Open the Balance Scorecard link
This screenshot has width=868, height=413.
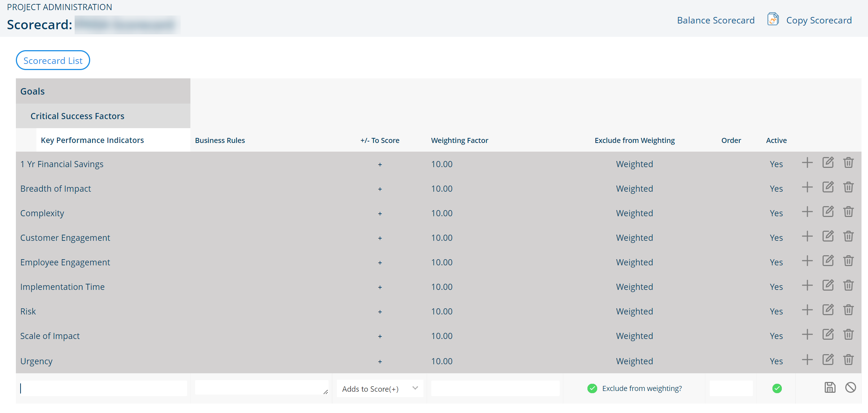715,21
